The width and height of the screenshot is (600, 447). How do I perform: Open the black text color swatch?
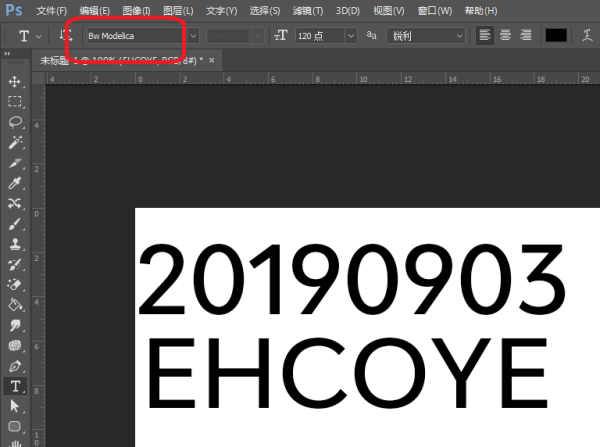556,36
